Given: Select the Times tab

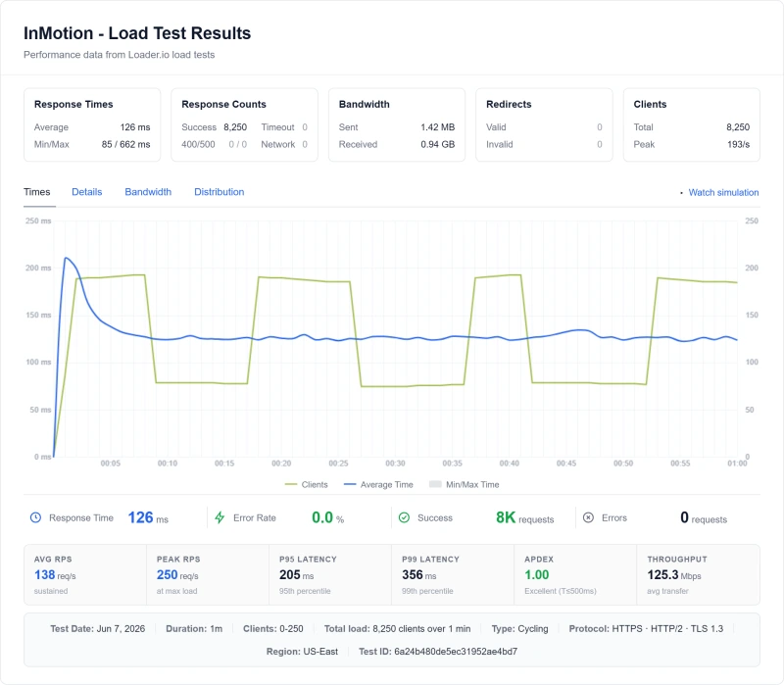Looking at the screenshot, I should [x=37, y=192].
